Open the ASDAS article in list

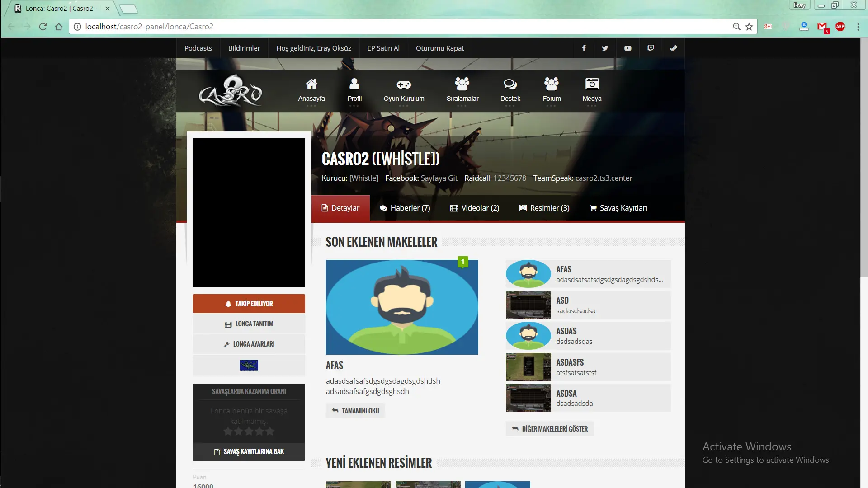588,336
